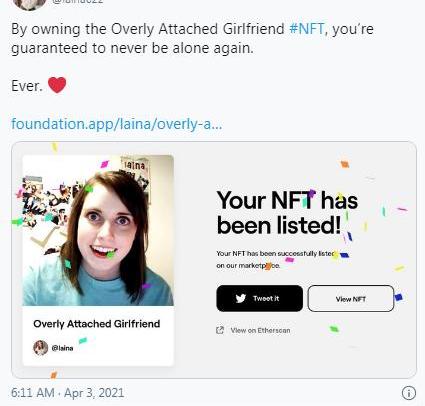425x406 pixels.
Task: Open View on Etherscan link
Action: click(260, 330)
